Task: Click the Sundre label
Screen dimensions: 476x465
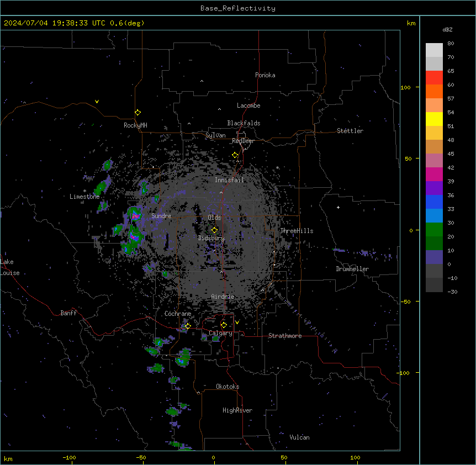Action: click(x=161, y=216)
